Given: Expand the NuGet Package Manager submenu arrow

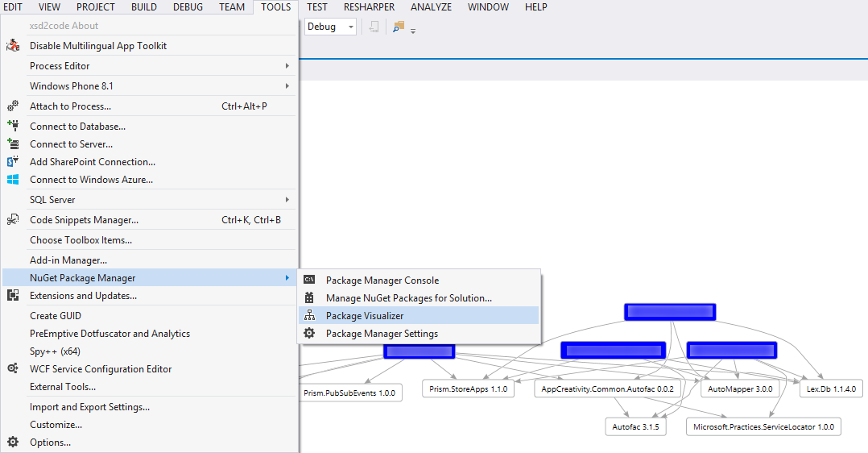Looking at the screenshot, I should pos(287,278).
